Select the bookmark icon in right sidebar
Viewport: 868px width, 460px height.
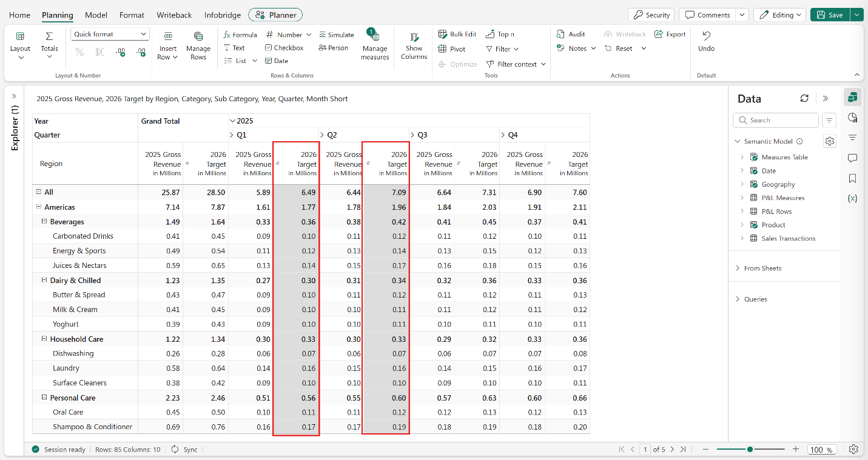pyautogui.click(x=853, y=178)
